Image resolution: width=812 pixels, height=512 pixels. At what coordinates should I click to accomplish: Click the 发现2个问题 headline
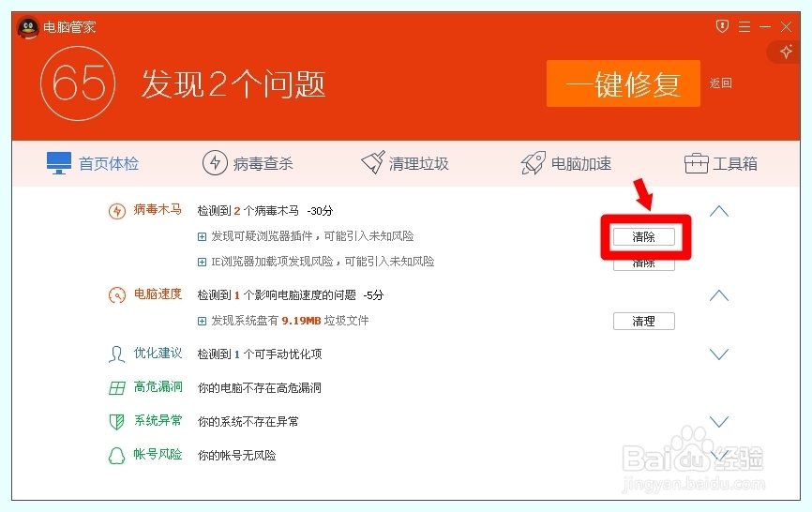[x=233, y=83]
